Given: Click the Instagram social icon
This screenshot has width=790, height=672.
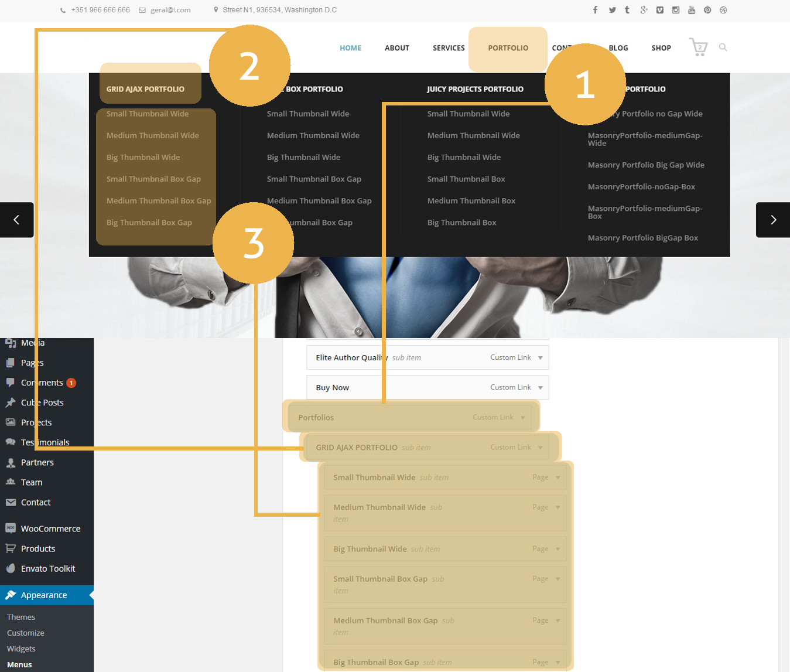Looking at the screenshot, I should coord(676,10).
